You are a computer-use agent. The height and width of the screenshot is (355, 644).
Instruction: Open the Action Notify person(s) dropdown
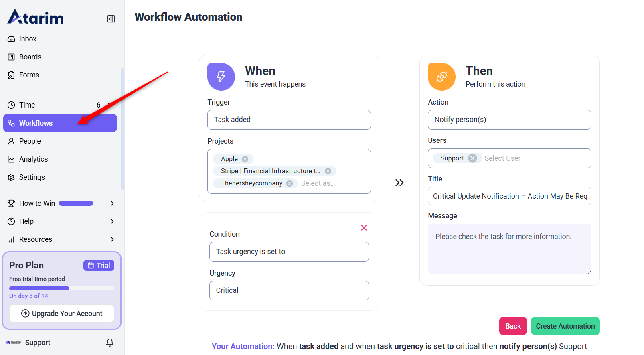[x=509, y=120]
